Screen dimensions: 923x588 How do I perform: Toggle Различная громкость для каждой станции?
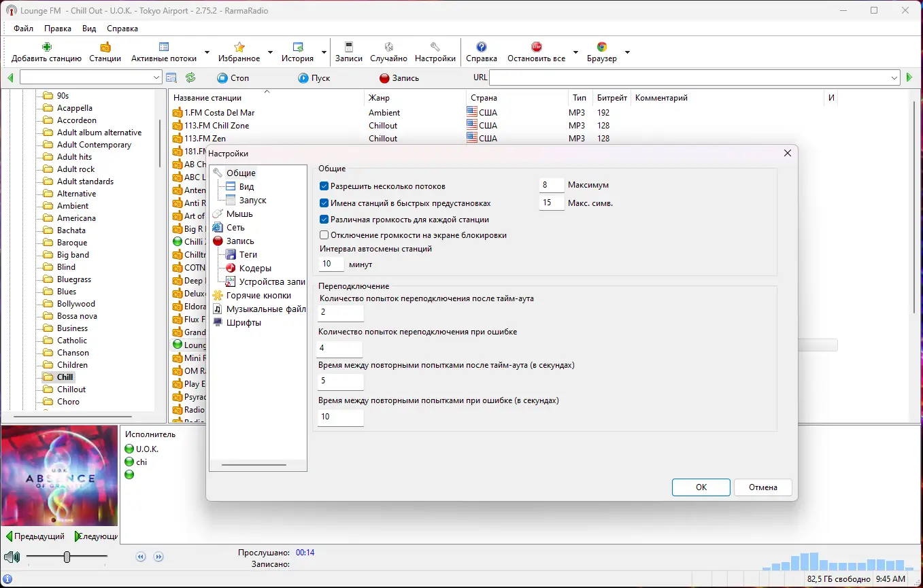pyautogui.click(x=324, y=220)
